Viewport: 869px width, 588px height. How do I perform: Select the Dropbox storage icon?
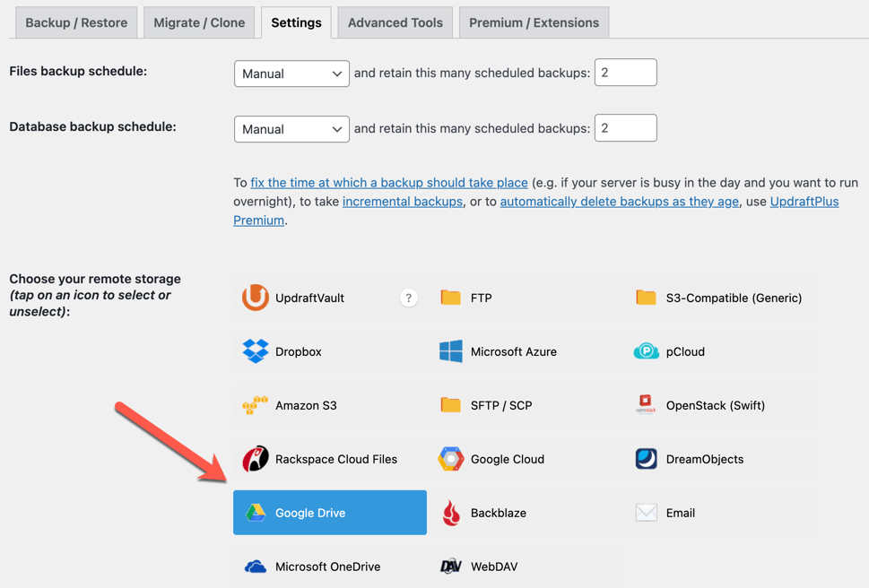tap(256, 351)
